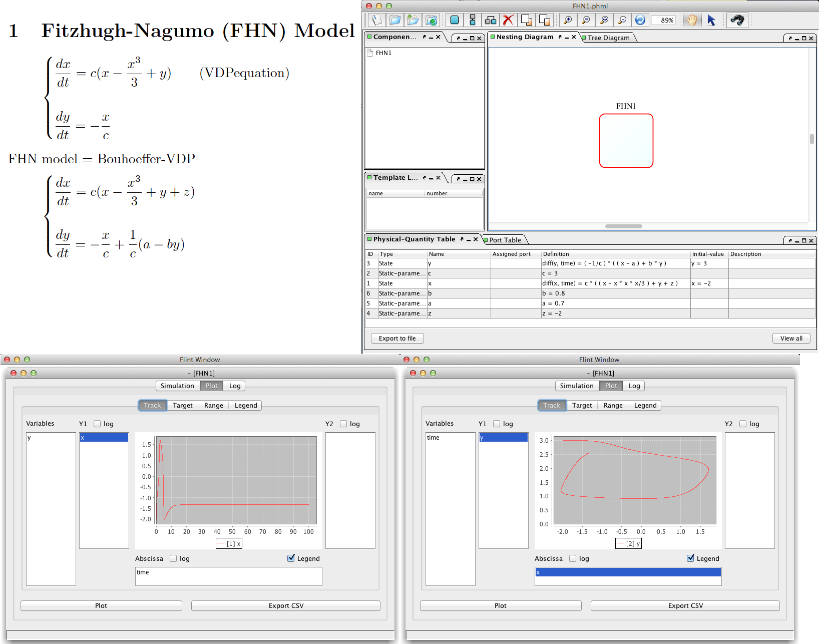Click the FHN1 module box in Nesting Diagram

point(626,141)
